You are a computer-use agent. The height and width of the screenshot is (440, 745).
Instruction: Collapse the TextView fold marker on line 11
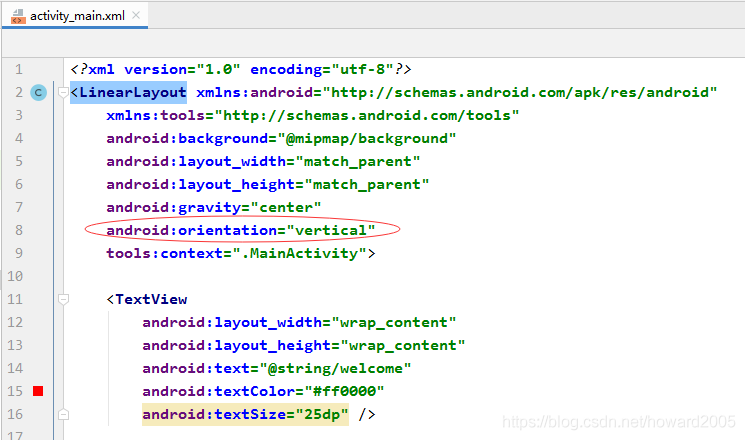[63, 299]
